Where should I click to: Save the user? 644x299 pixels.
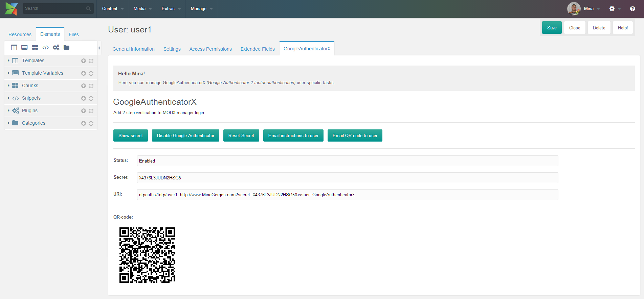[552, 28]
